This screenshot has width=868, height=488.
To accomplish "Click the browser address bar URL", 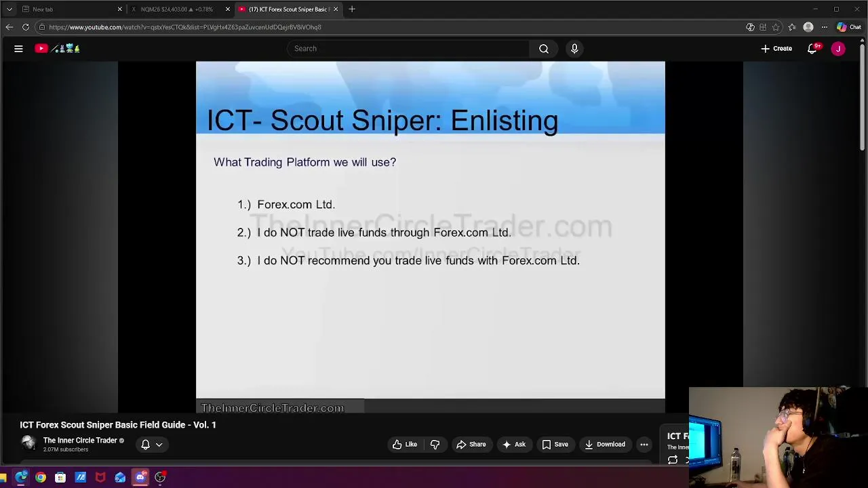I will pyautogui.click(x=185, y=27).
